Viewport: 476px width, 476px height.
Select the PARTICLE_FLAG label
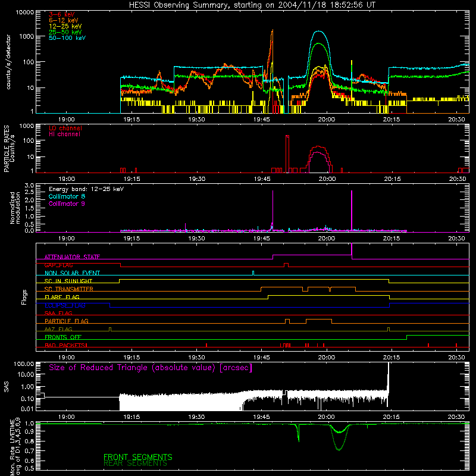(x=67, y=321)
